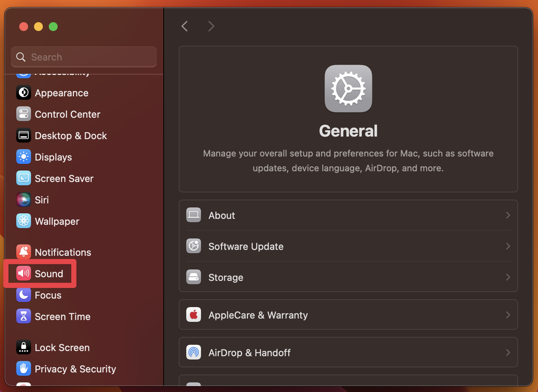538x392 pixels.
Task: Open Storage via its chevron arrow
Action: click(508, 277)
